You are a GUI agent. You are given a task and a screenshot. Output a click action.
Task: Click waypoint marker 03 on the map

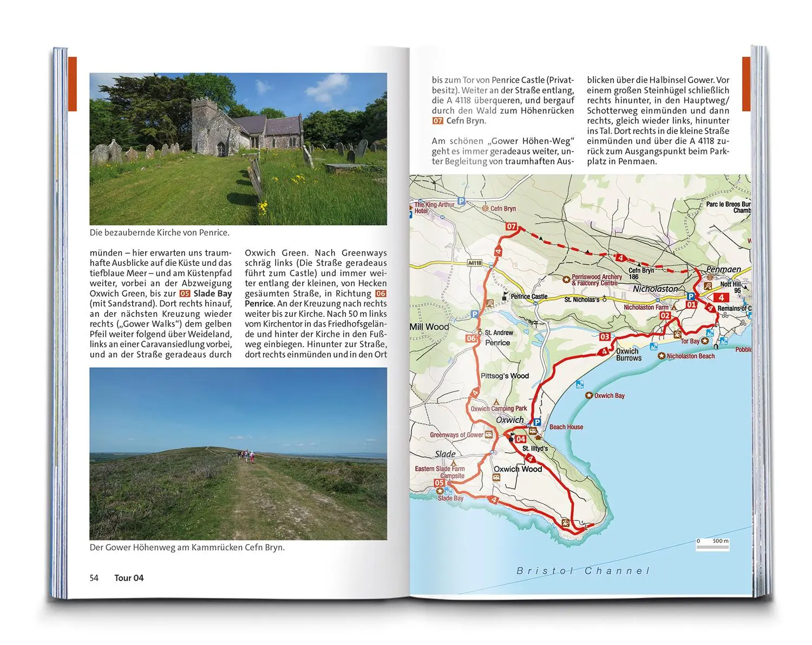coord(605,337)
